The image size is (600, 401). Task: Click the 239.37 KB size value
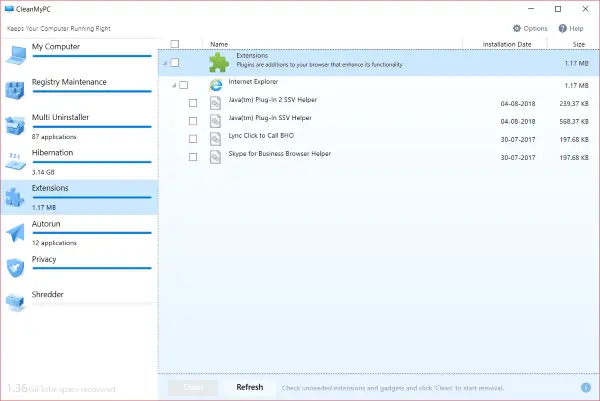574,103
